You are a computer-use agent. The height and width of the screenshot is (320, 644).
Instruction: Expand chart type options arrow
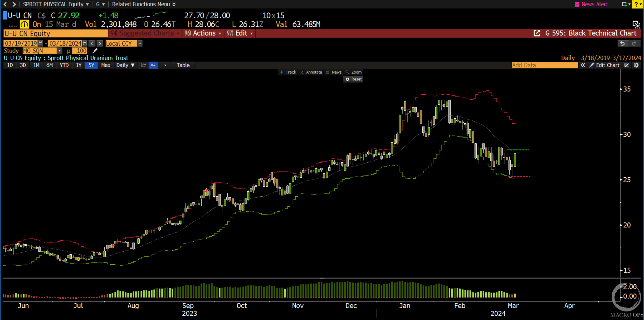coord(165,65)
